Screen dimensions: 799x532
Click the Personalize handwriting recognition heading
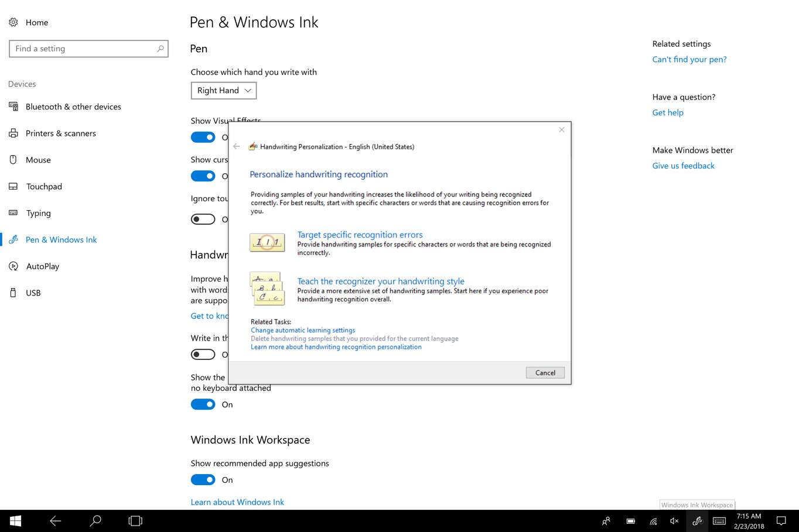coord(319,174)
